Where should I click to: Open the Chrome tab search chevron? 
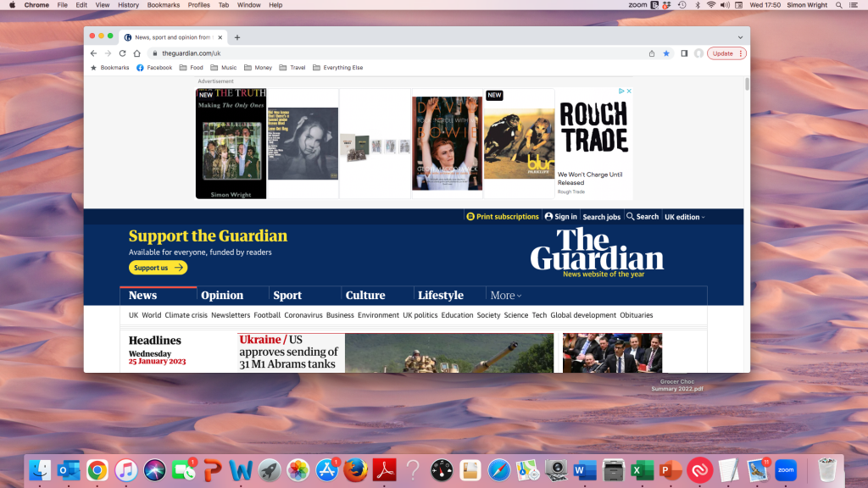coord(740,37)
